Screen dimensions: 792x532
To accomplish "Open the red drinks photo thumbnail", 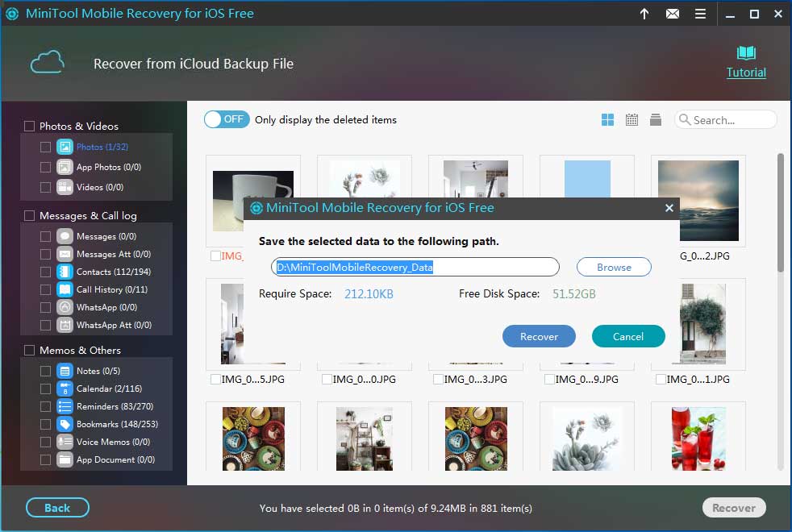I will (x=698, y=438).
